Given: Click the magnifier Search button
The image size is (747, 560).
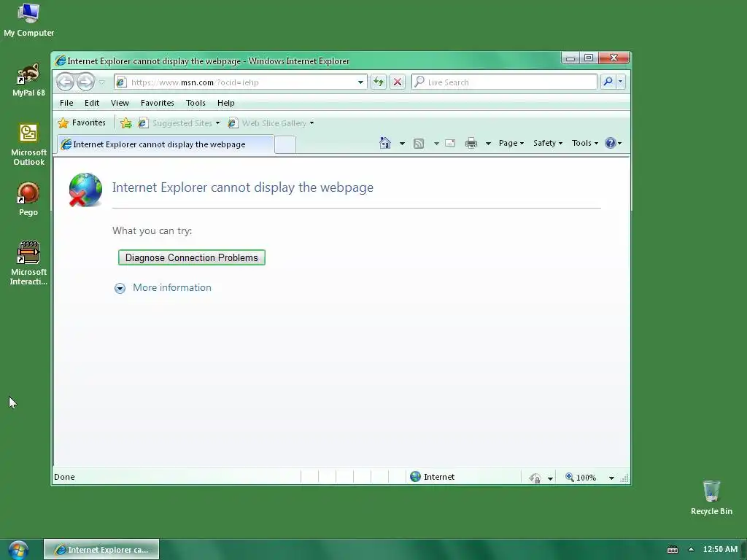Looking at the screenshot, I should 608,82.
